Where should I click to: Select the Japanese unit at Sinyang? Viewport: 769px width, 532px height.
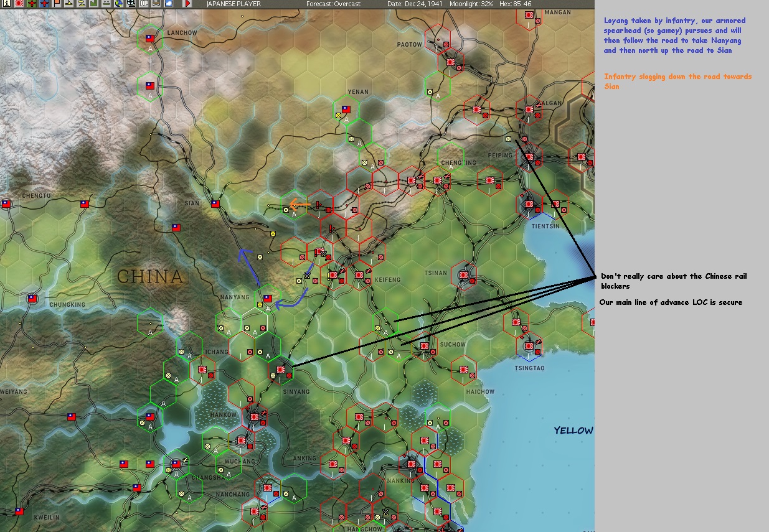tap(280, 370)
